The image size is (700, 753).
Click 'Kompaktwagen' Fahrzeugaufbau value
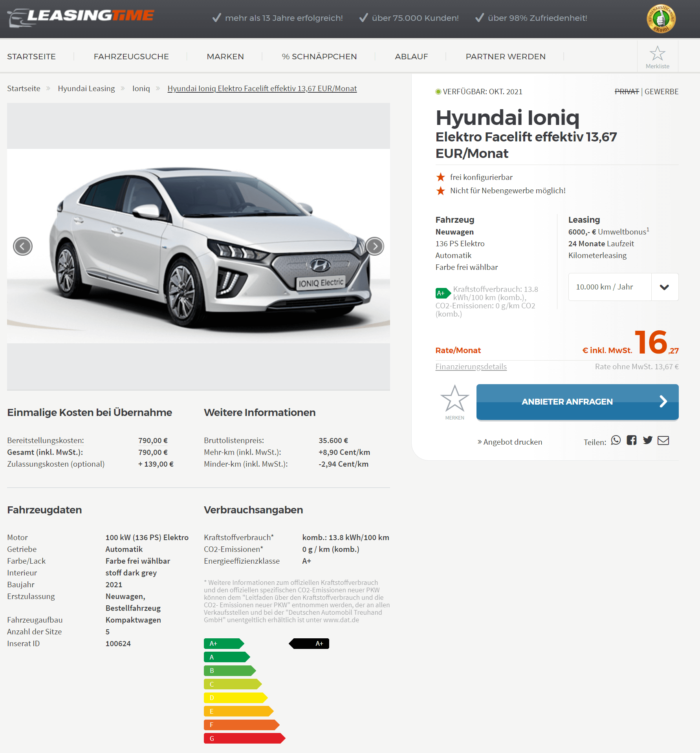pyautogui.click(x=133, y=620)
